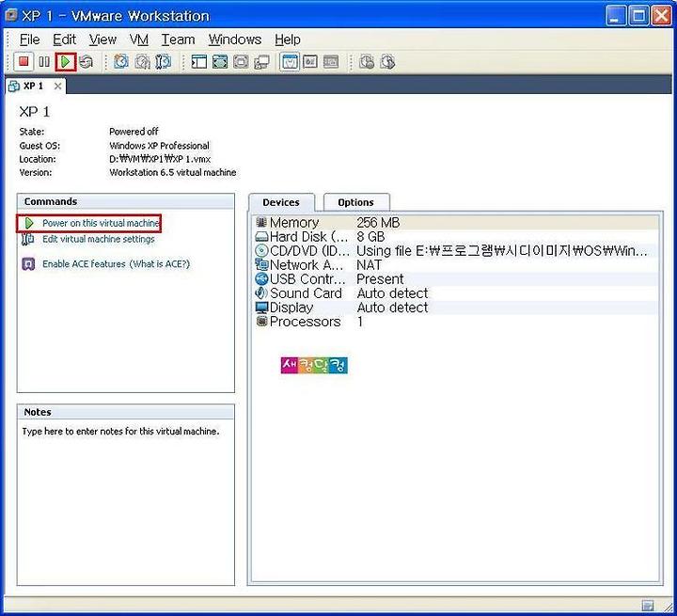Screen dimensions: 677x616
Task: Click the NAT network value
Action: (x=370, y=265)
